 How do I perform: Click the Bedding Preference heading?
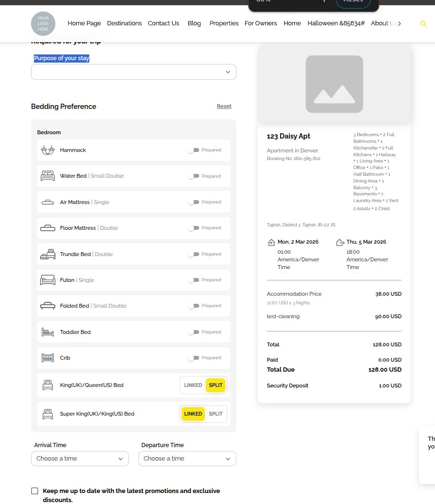click(64, 107)
